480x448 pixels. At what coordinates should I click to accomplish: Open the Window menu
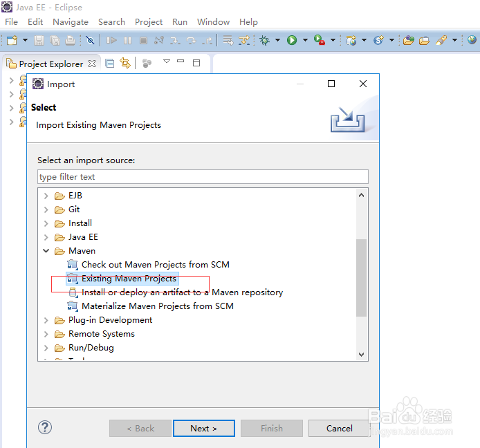tap(213, 22)
